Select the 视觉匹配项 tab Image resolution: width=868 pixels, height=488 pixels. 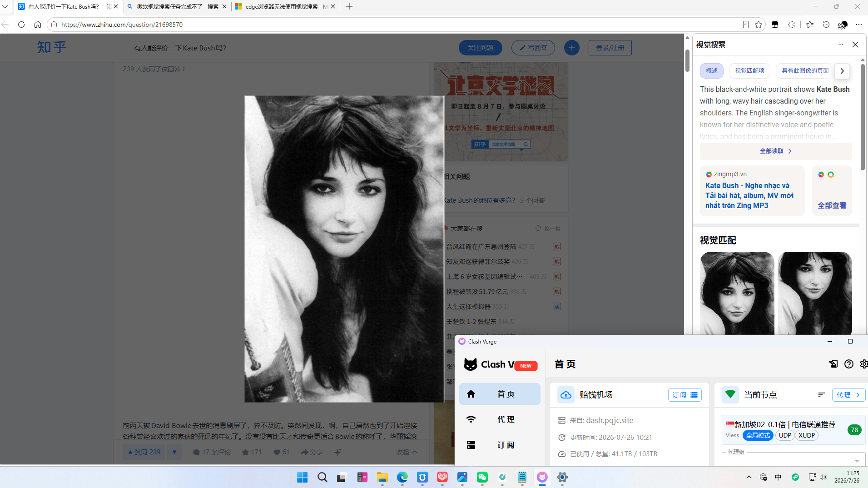[749, 71]
